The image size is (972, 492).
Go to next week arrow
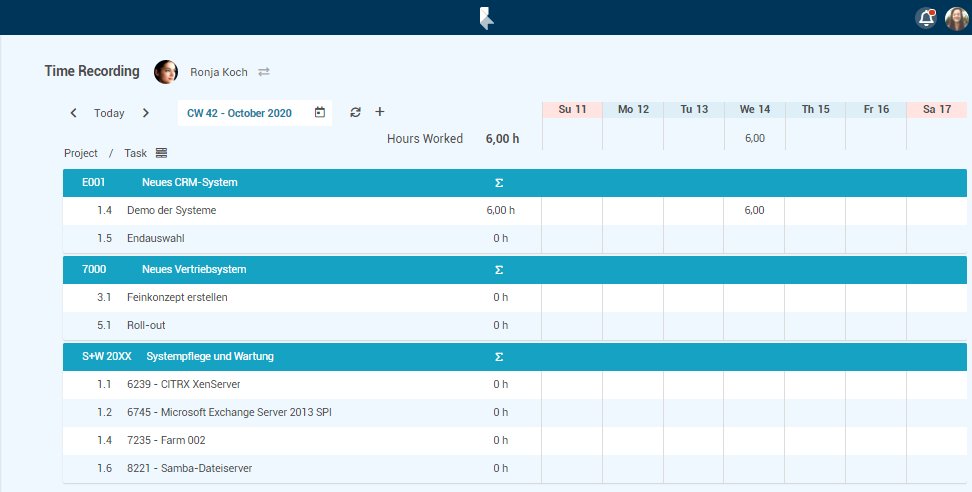pos(146,113)
